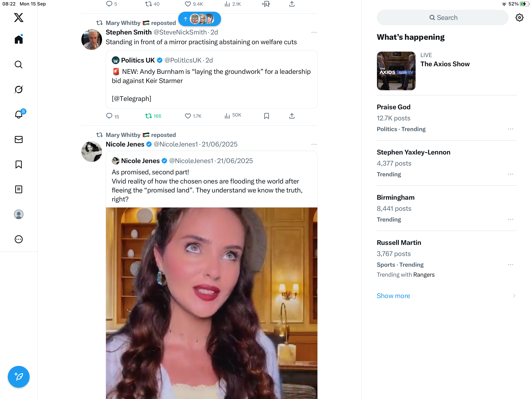Open Bookmarks in sidebar navigation
532x399 pixels.
click(18, 165)
